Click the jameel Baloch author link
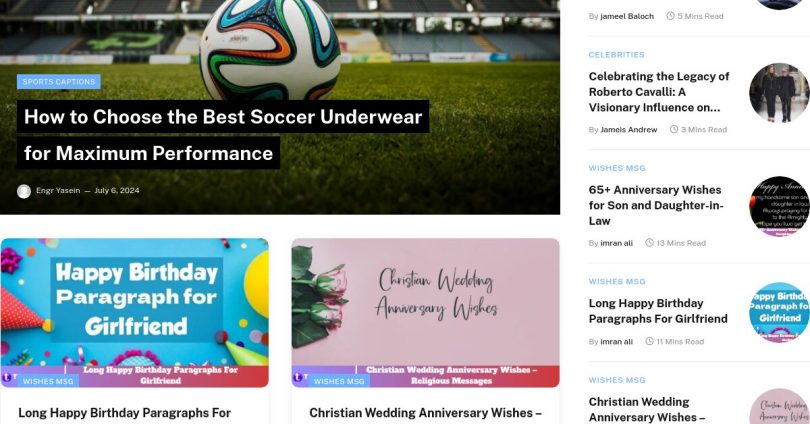Image resolution: width=810 pixels, height=424 pixels. coord(627,17)
